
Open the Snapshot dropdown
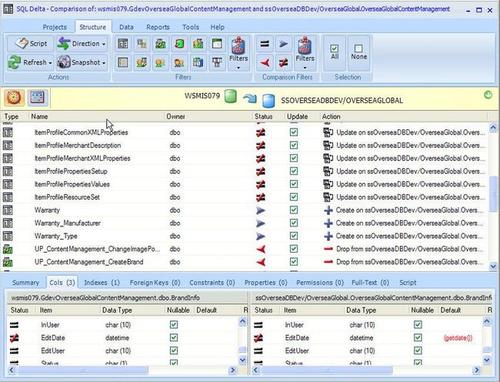pos(82,62)
